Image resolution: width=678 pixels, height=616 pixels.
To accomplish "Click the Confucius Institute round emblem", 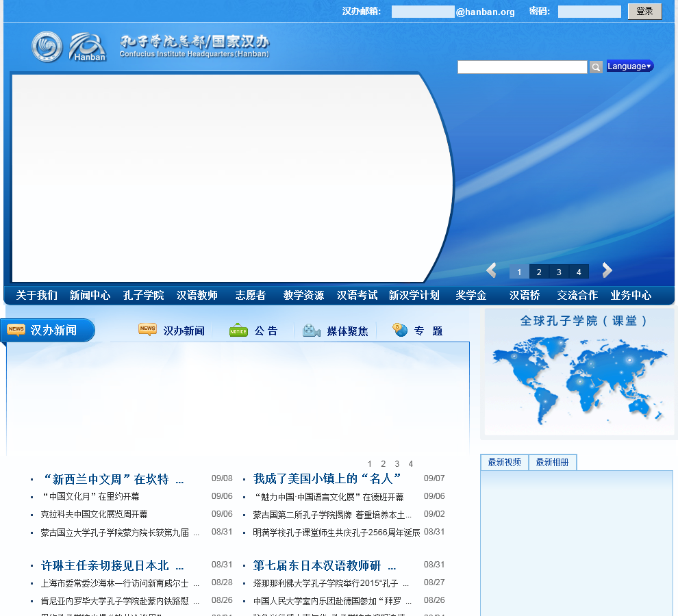I will [47, 47].
